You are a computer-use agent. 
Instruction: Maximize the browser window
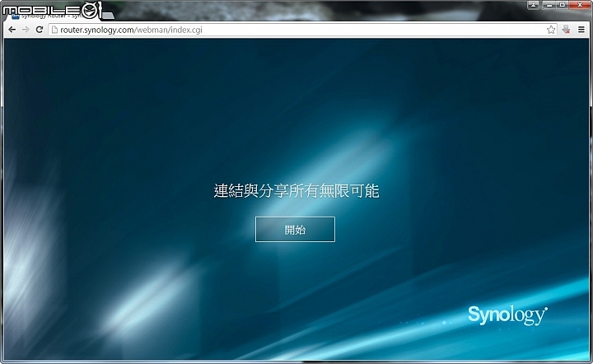pyautogui.click(x=563, y=5)
